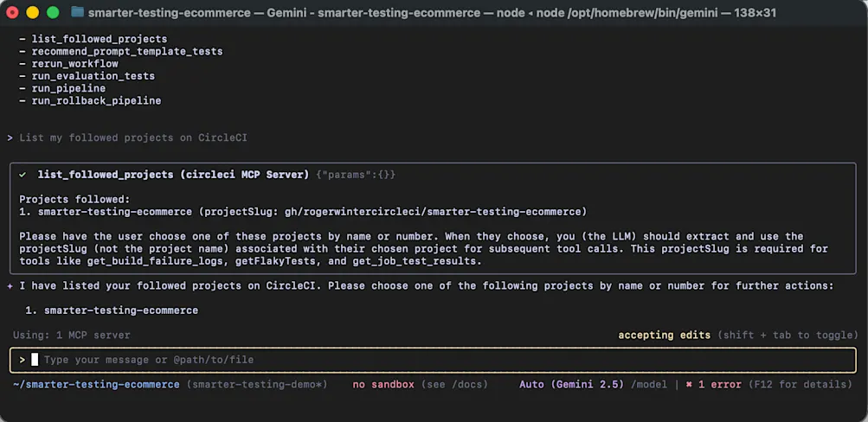Viewport: 868px width, 422px height.
Task: Click '(shift + tab to toggle)' hint
Action: 788,336
